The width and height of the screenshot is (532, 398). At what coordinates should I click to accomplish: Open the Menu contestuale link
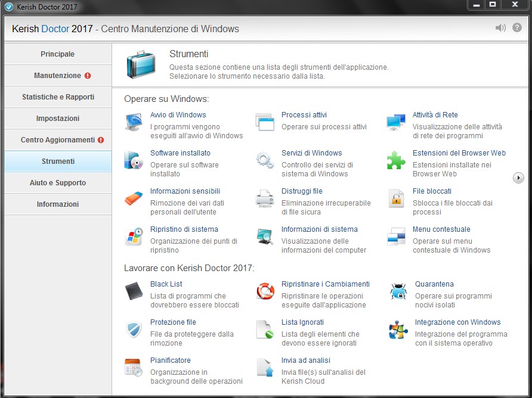click(441, 229)
